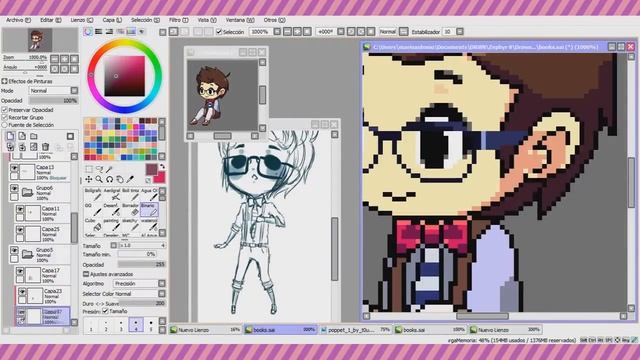Select the rectangular selection tool
This screenshot has width=640, height=360.
point(89,169)
